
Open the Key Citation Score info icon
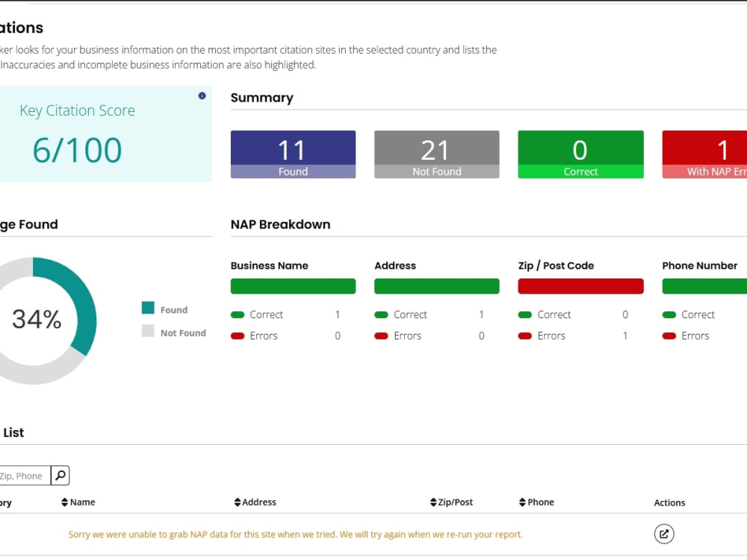point(202,96)
